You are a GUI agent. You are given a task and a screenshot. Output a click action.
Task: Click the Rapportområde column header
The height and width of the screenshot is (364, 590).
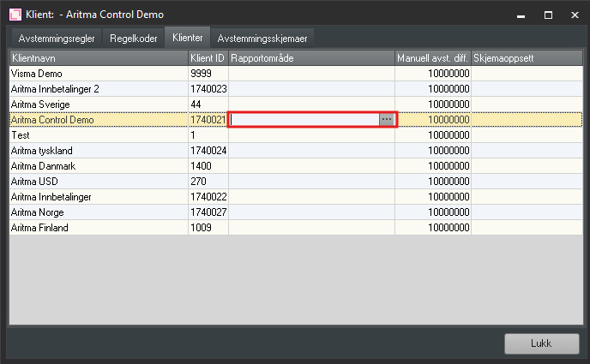coord(310,57)
